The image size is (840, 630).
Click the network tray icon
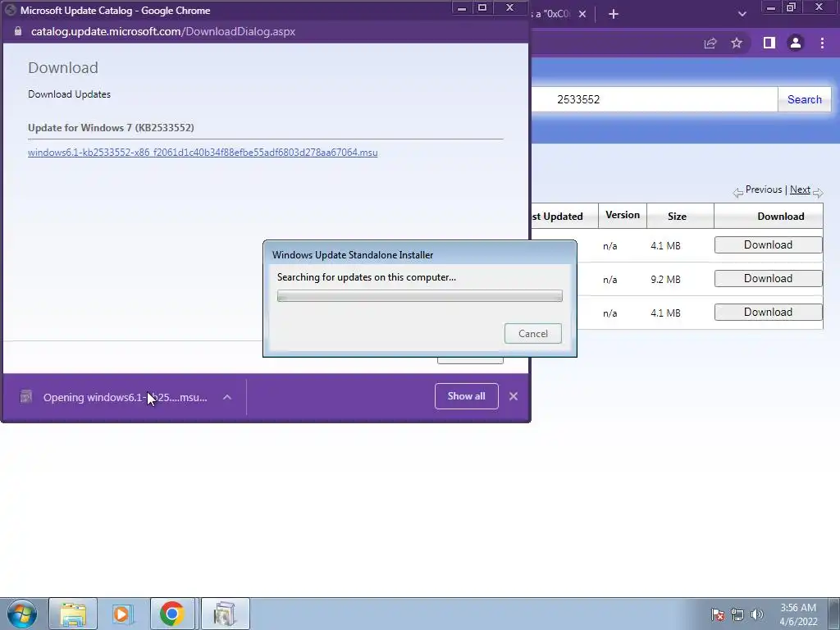click(x=737, y=614)
